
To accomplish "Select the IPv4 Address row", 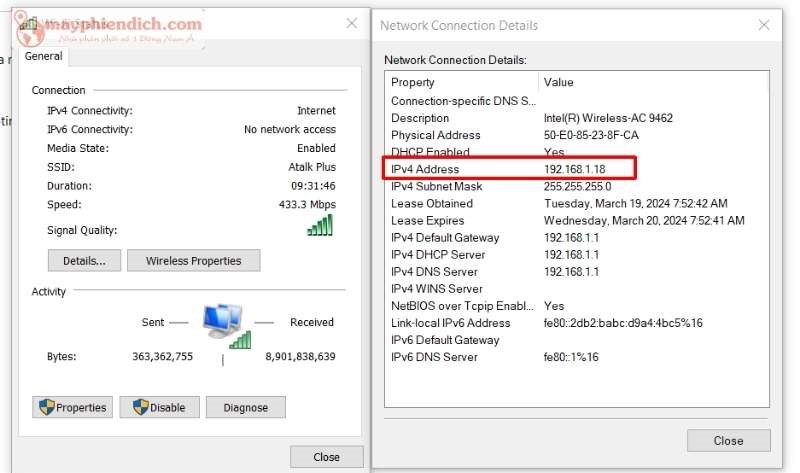I will click(x=577, y=169).
